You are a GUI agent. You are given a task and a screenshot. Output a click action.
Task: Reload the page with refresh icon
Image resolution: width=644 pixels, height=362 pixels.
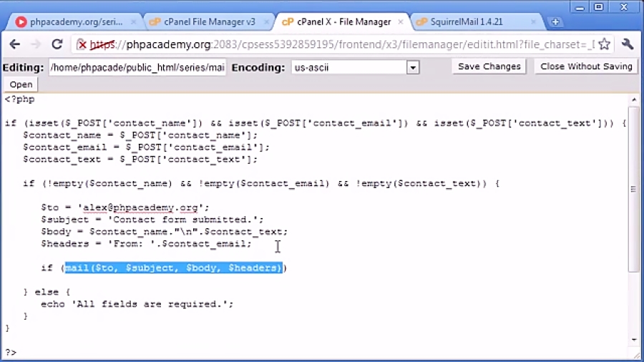coord(57,44)
